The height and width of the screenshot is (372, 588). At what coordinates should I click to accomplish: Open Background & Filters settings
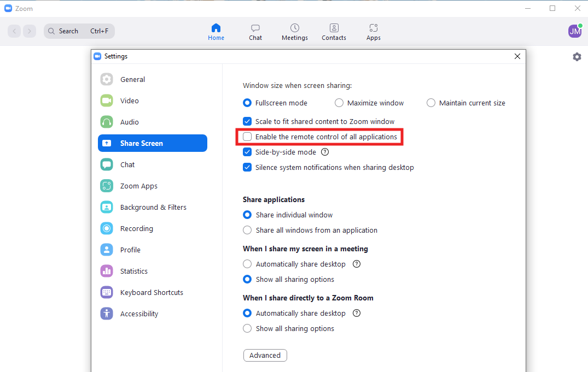pyautogui.click(x=153, y=207)
